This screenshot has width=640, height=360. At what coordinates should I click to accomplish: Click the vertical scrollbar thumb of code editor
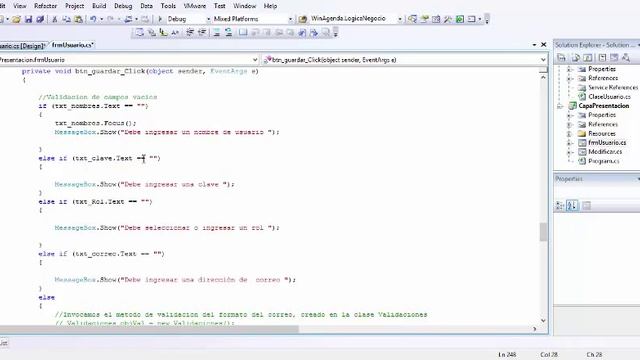coord(543,232)
